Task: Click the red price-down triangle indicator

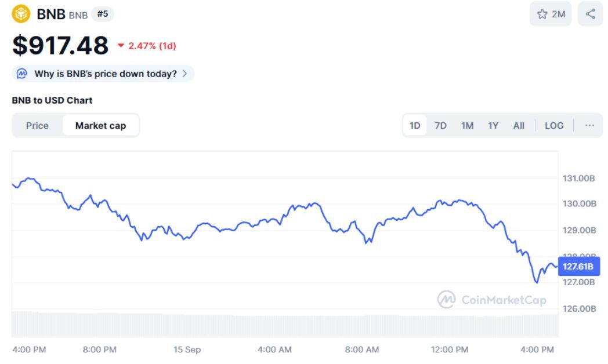Action: (x=121, y=46)
